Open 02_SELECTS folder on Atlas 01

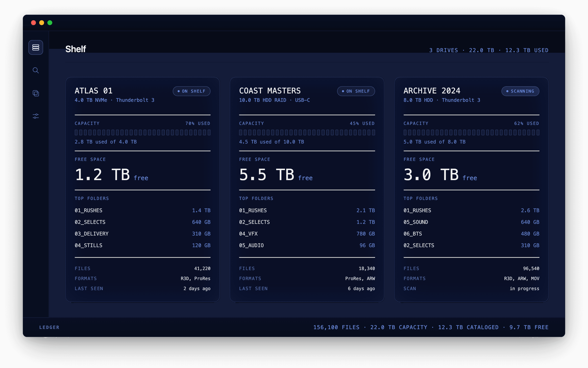[x=143, y=222]
